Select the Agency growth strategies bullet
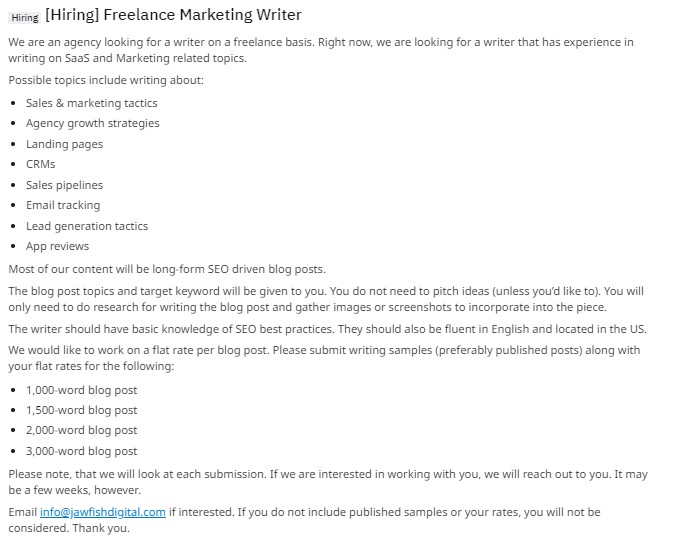677x541 pixels. [x=92, y=123]
